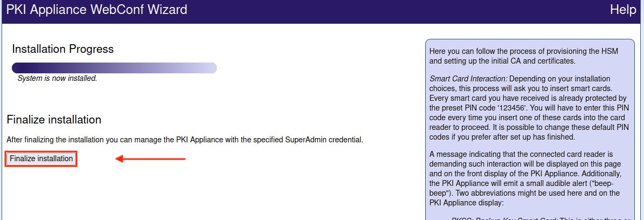This screenshot has height=220, width=644.
Task: Click the installation progress bar
Action: (x=114, y=68)
